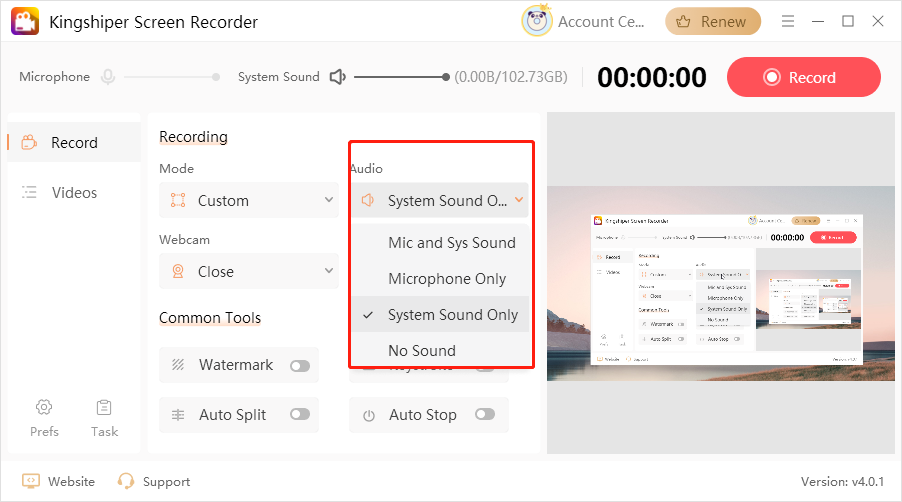Expand the Mode Custom dropdown
Image resolution: width=902 pixels, height=502 pixels.
[249, 200]
